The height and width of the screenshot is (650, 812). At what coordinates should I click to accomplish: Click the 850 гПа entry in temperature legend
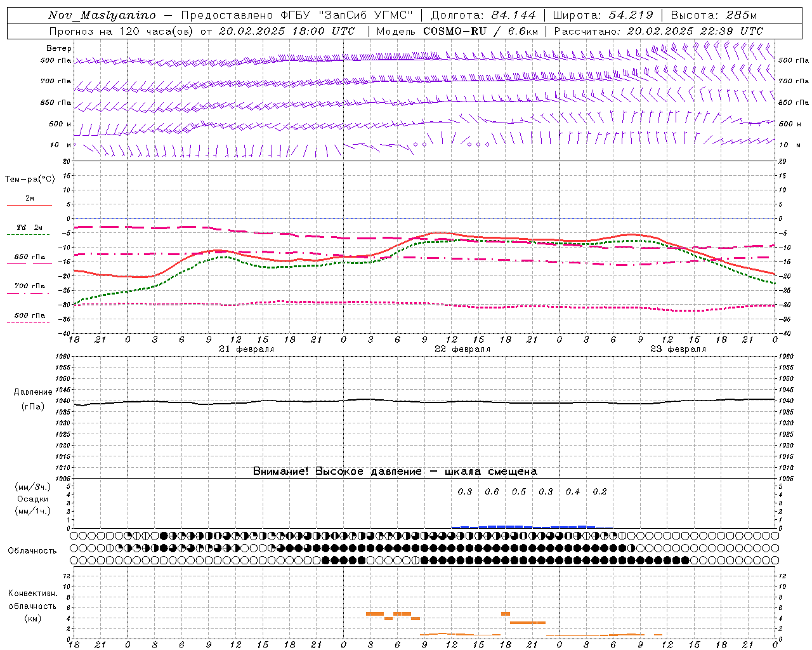pyautogui.click(x=30, y=257)
